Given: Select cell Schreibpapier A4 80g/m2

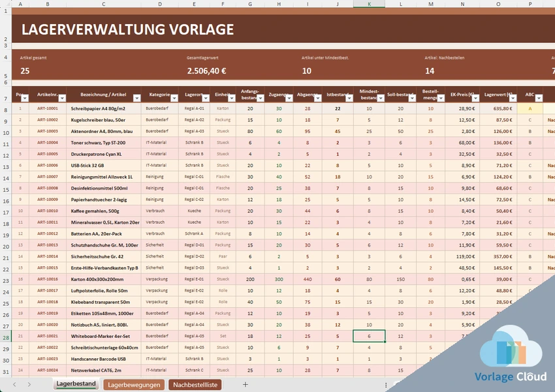Looking at the screenshot, I should [104, 108].
